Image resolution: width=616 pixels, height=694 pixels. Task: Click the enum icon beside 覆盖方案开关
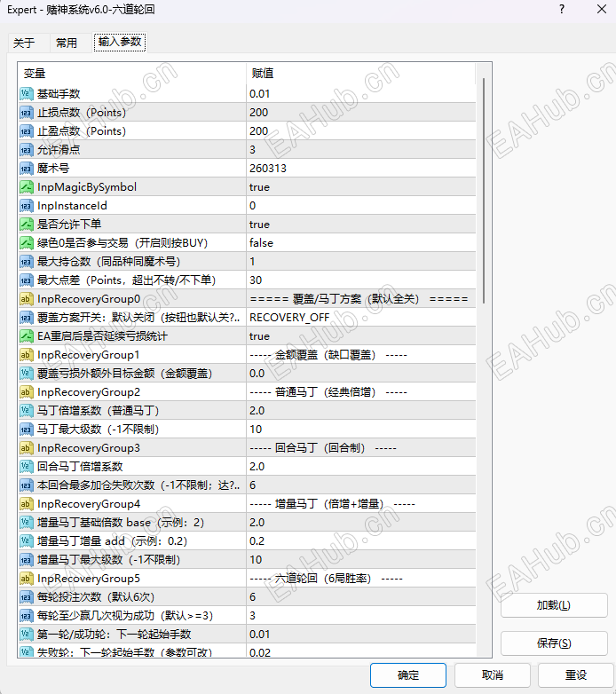pos(26,318)
